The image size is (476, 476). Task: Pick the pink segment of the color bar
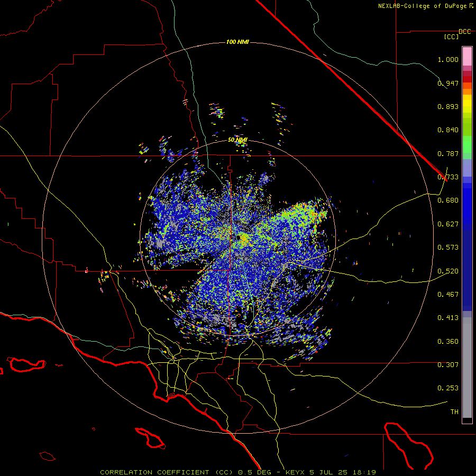point(467,56)
